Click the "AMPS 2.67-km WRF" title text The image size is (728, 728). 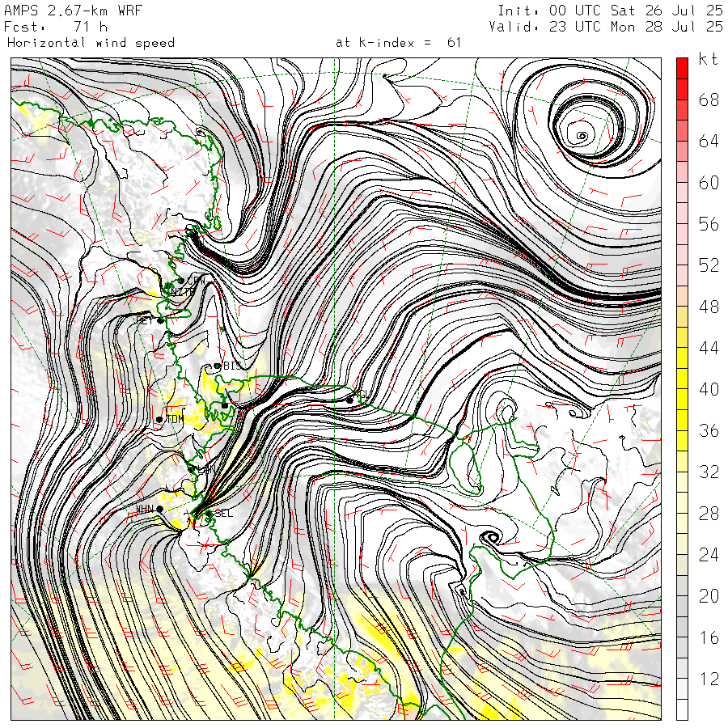pyautogui.click(x=73, y=11)
